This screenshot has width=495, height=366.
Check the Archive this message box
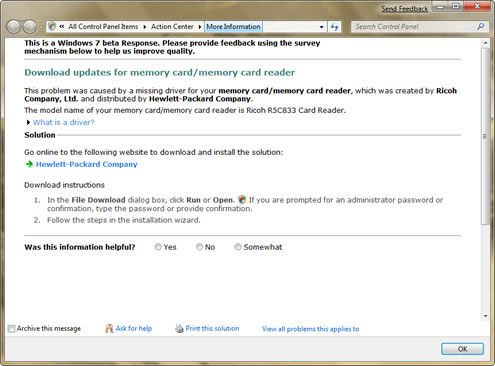click(11, 329)
